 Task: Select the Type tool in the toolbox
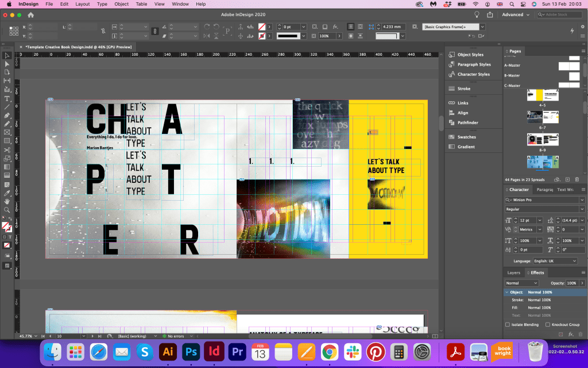pos(7,98)
